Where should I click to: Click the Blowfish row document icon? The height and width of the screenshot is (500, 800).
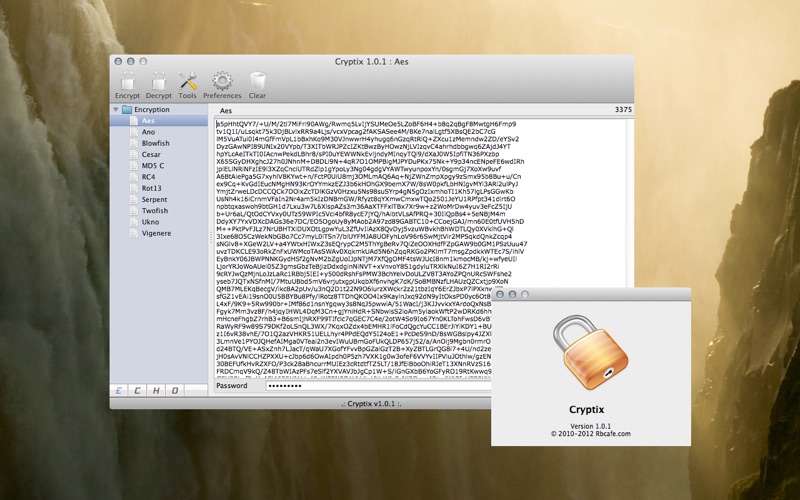click(x=134, y=143)
